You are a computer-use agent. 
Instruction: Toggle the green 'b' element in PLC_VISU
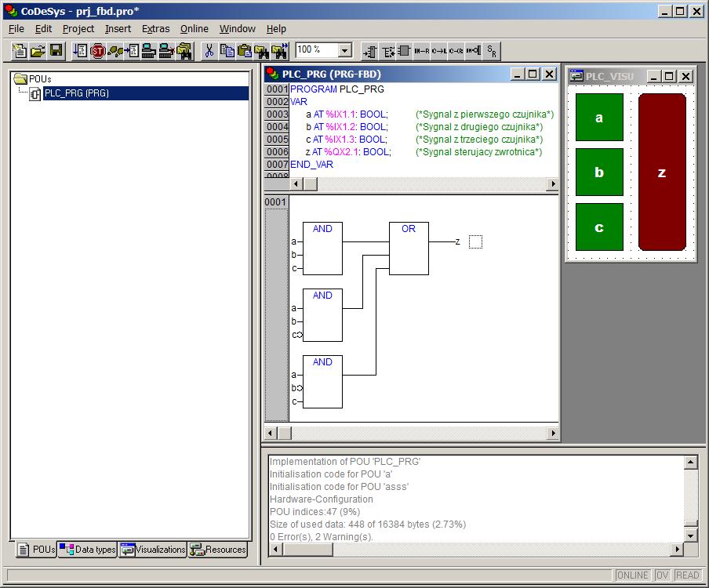point(599,172)
